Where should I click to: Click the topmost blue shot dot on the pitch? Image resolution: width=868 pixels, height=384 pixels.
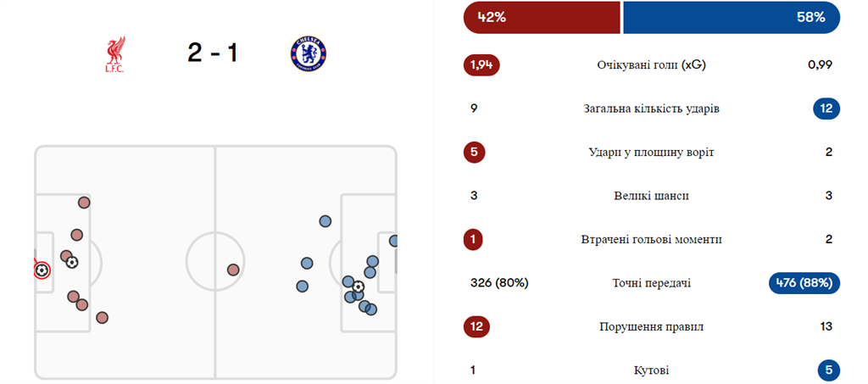pyautogui.click(x=325, y=221)
